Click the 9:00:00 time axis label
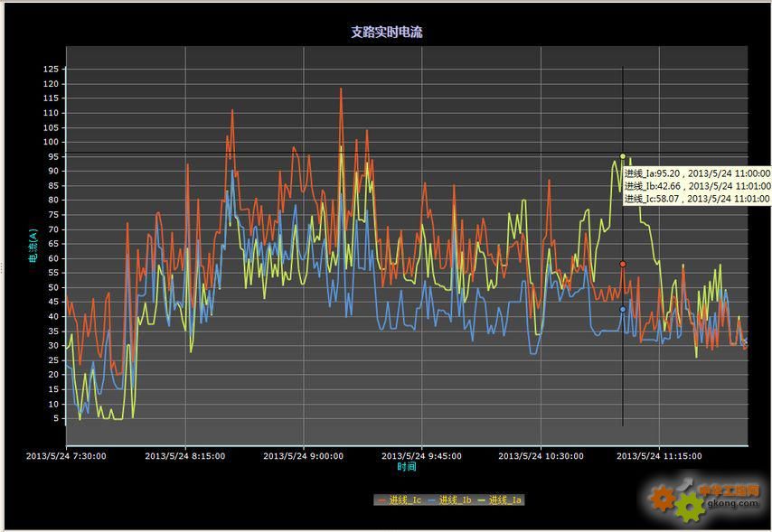The image size is (772, 532). pos(303,456)
